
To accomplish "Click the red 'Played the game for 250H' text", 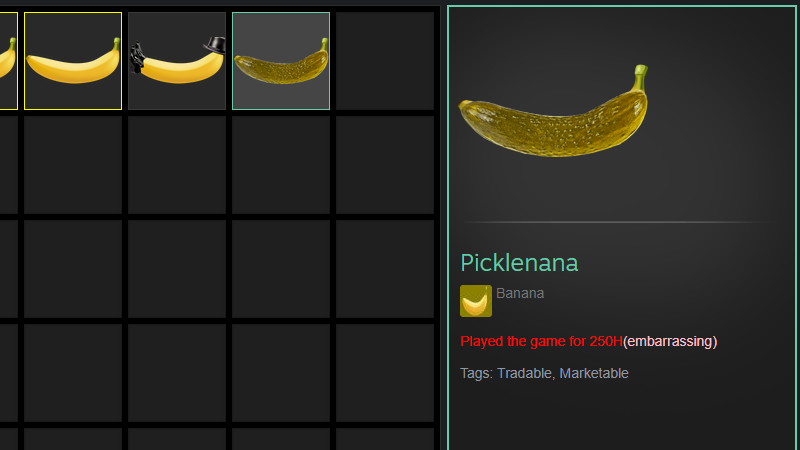I will (x=541, y=341).
